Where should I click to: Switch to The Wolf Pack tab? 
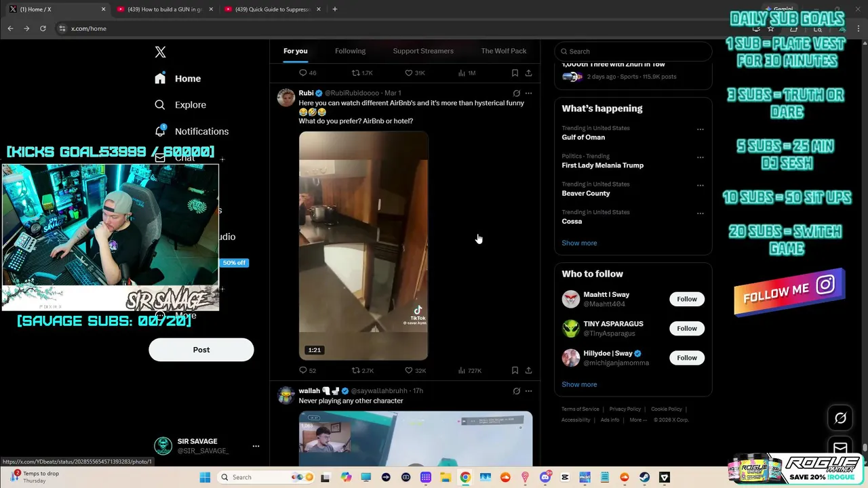(x=504, y=51)
